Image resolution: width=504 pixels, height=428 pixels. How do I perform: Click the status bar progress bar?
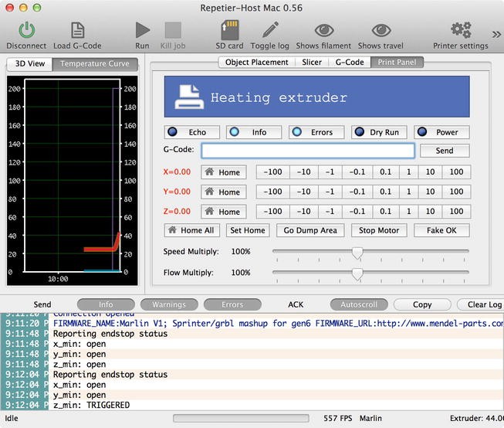coord(241,419)
